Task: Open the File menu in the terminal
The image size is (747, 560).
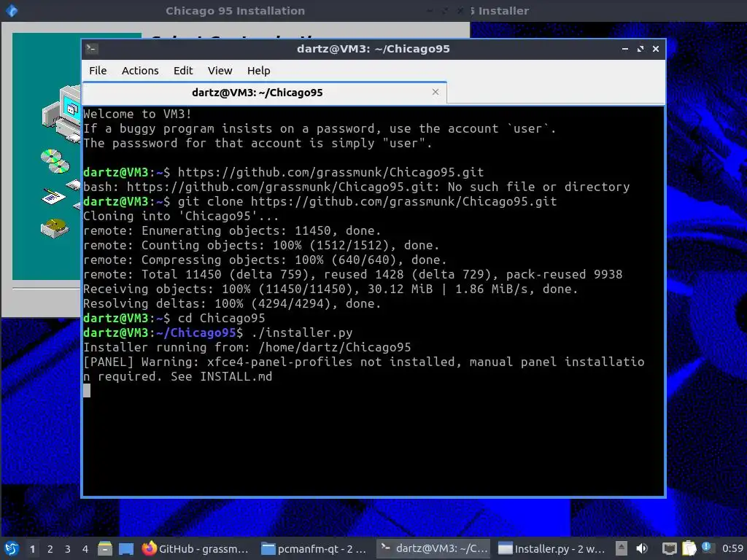Action: pyautogui.click(x=98, y=71)
